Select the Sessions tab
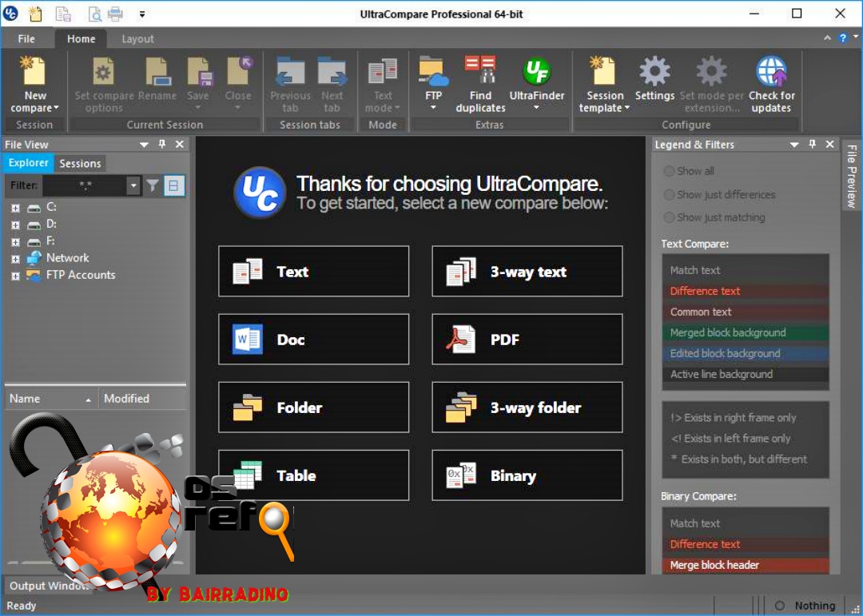863x616 pixels. [81, 164]
